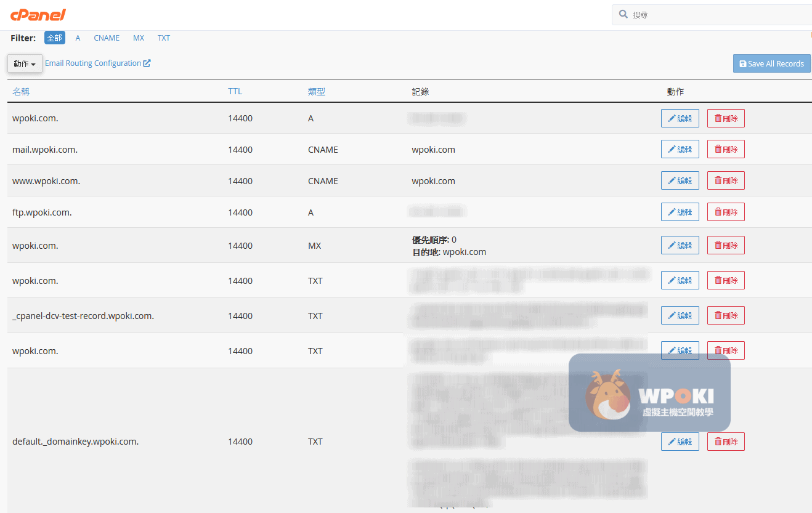Delete the _cpanel-dcv-test-record TXT record
This screenshot has height=513, width=812.
[x=726, y=315]
